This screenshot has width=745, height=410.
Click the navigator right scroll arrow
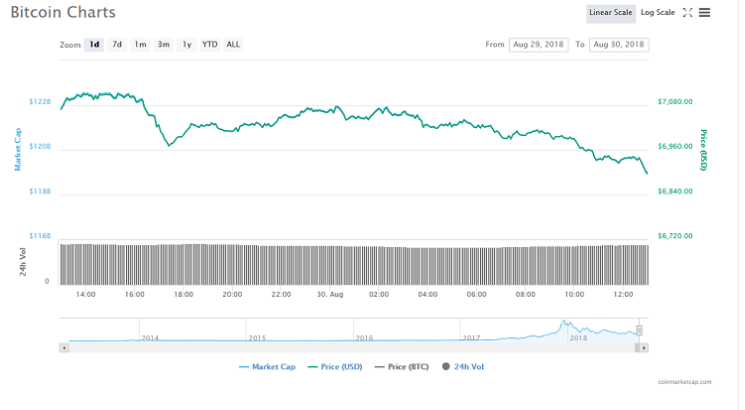pyautogui.click(x=644, y=348)
